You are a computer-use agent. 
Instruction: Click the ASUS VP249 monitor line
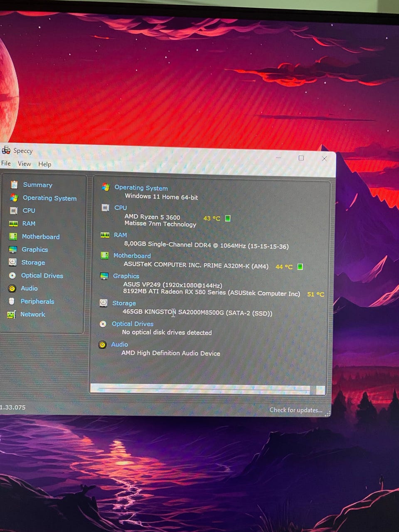[x=172, y=285]
